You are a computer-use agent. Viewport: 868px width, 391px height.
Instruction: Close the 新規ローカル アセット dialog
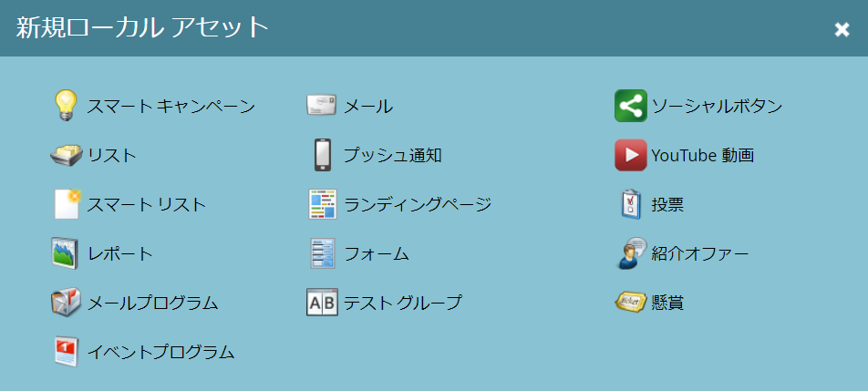click(x=842, y=29)
